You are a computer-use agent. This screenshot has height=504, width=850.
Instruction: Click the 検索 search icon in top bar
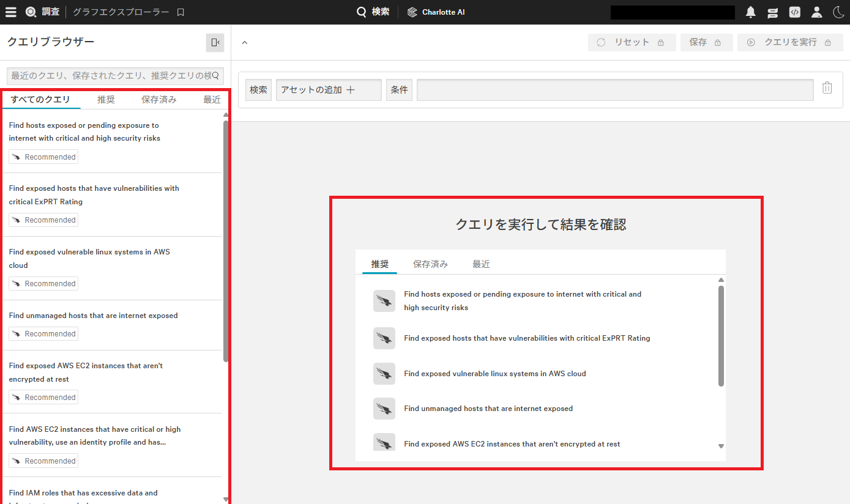point(361,12)
